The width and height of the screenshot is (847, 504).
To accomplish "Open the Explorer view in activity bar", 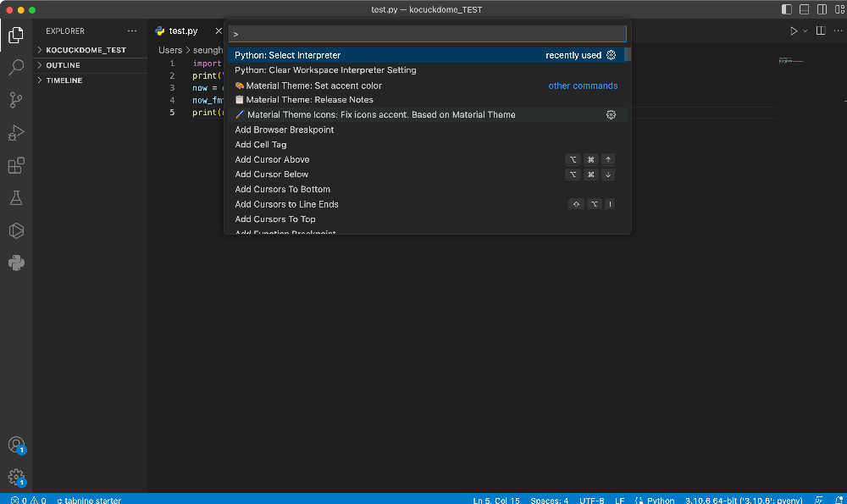I will click(x=15, y=35).
